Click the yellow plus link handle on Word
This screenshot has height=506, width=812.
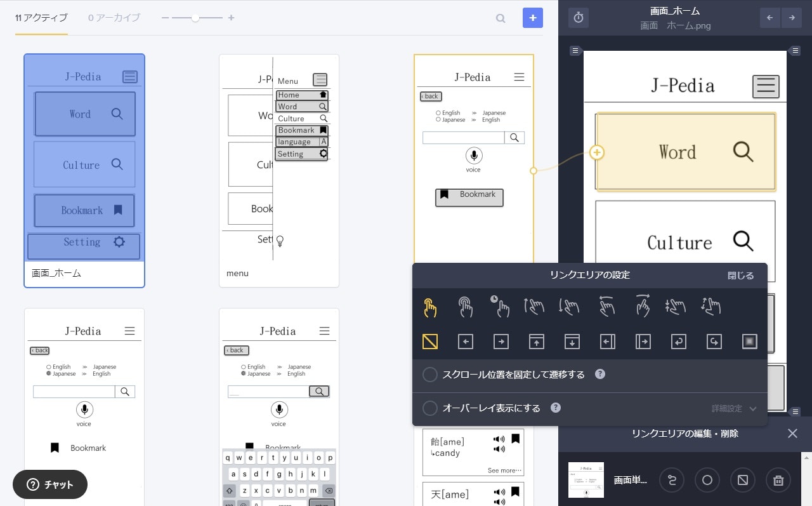(597, 152)
